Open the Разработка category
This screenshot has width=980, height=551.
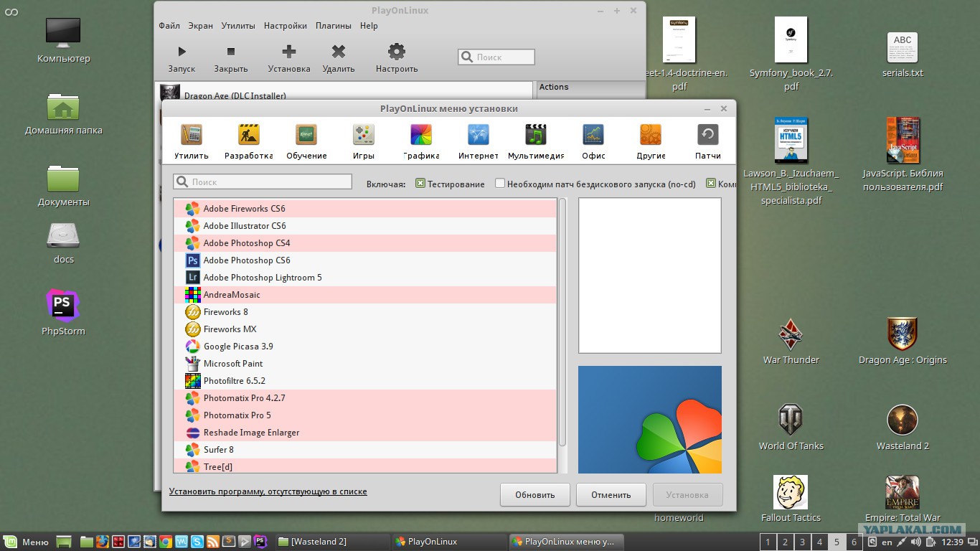[x=248, y=141]
